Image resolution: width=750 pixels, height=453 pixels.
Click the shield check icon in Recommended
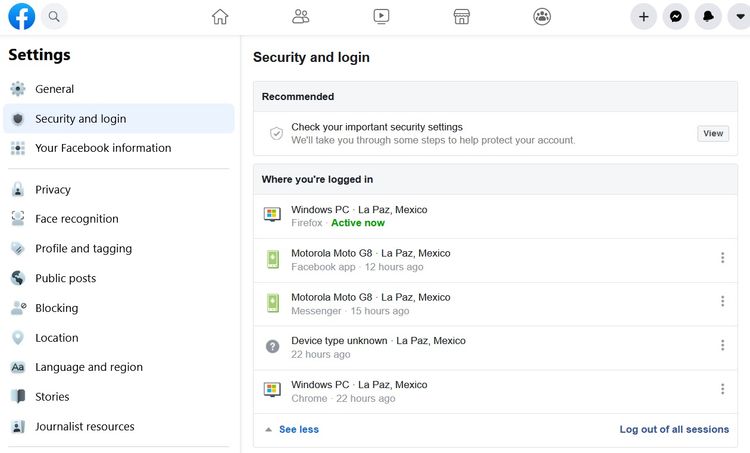pos(276,133)
